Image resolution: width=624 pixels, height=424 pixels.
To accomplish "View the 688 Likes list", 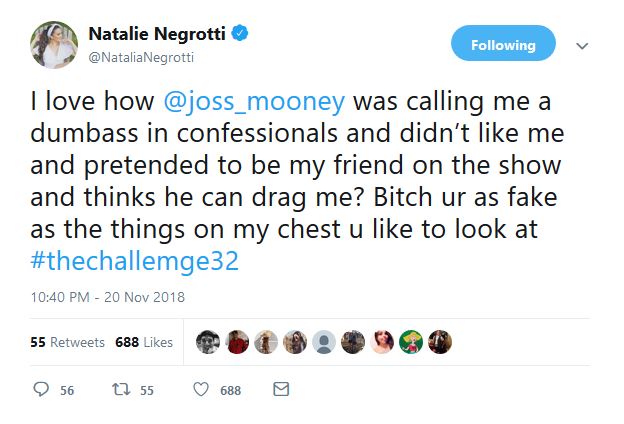I will pyautogui.click(x=144, y=342).
